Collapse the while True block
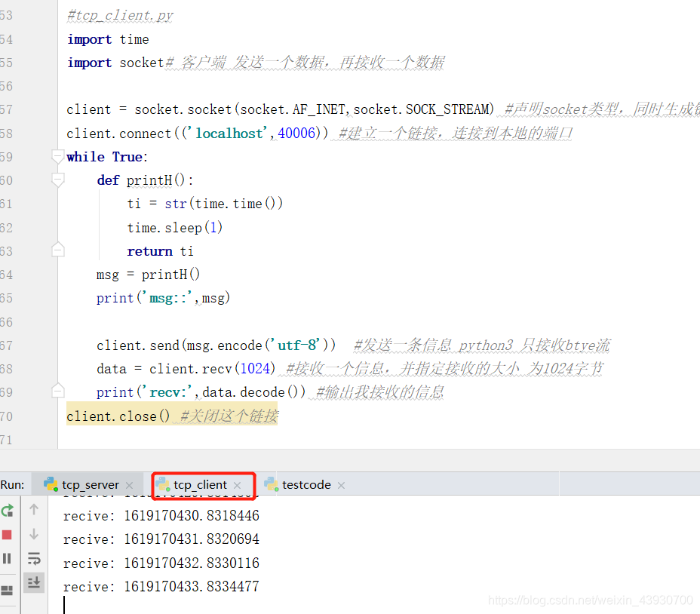Viewport: 700px width, 614px height. pos(58,156)
